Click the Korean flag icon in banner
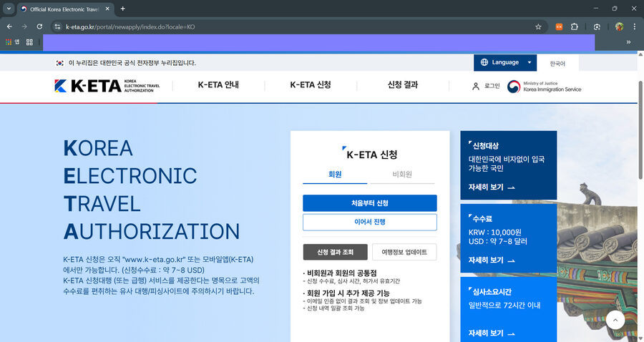The image size is (644, 342). (x=60, y=63)
